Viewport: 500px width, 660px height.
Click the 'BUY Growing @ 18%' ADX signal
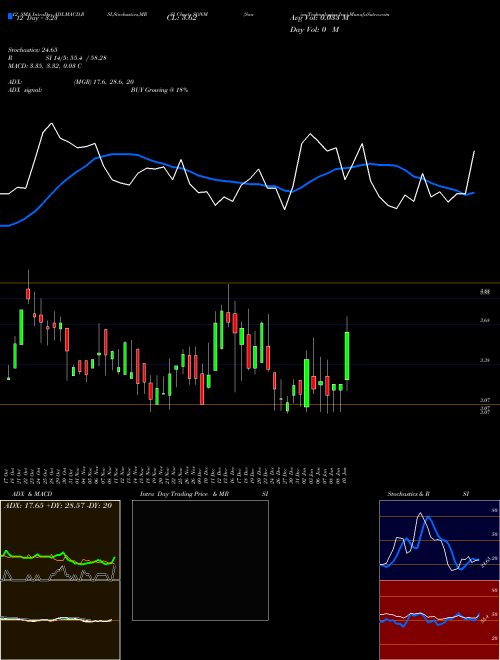point(159,90)
